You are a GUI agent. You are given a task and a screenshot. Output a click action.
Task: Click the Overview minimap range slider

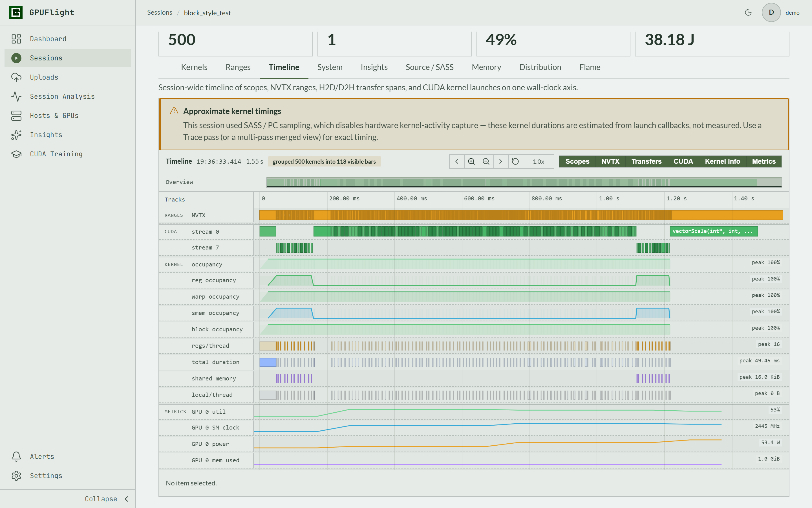point(524,182)
